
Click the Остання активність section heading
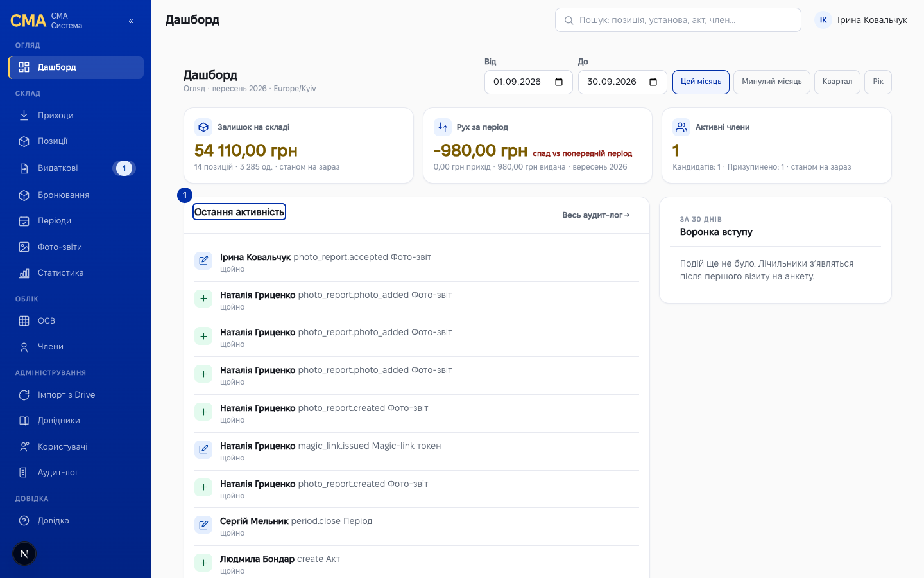(239, 212)
